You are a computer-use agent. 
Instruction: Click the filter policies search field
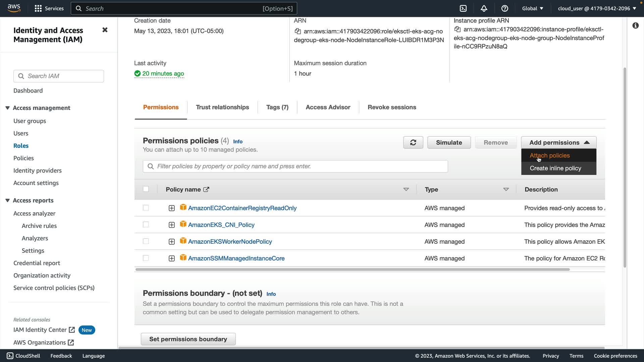click(295, 166)
